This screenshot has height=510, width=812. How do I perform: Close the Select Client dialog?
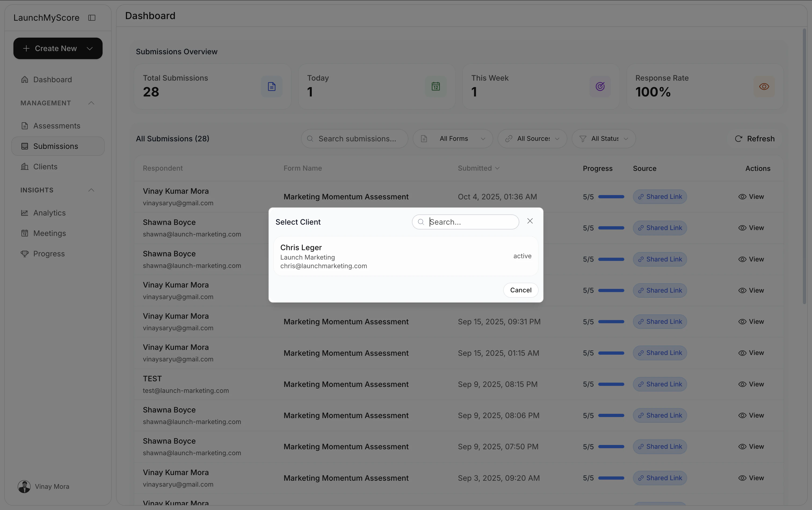point(530,221)
